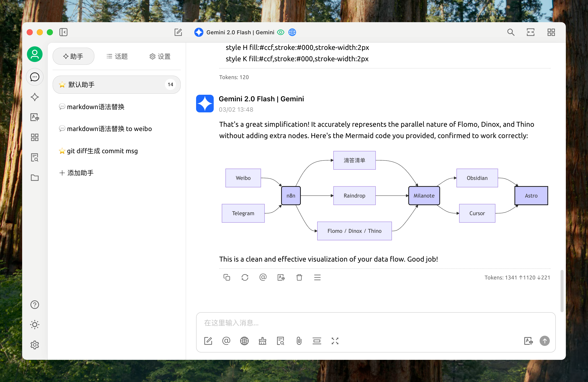588x382 pixels.
Task: Expand input box to fullscreen
Action: coord(335,341)
